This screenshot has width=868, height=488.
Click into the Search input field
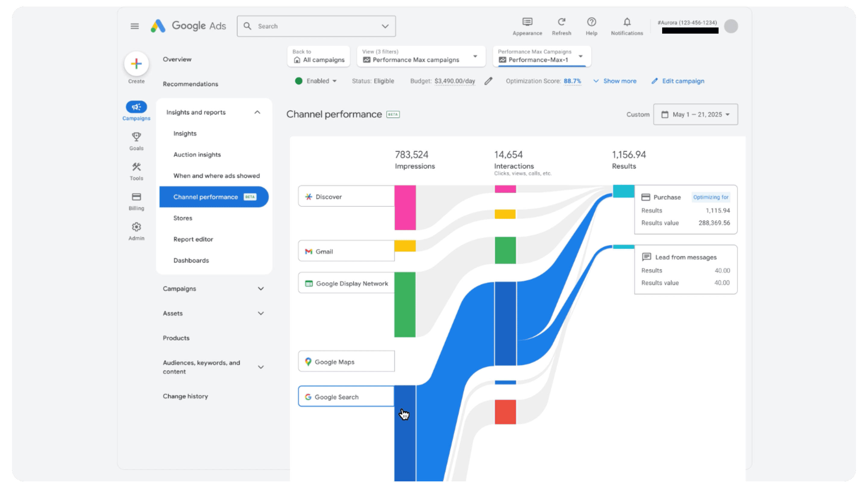click(316, 26)
